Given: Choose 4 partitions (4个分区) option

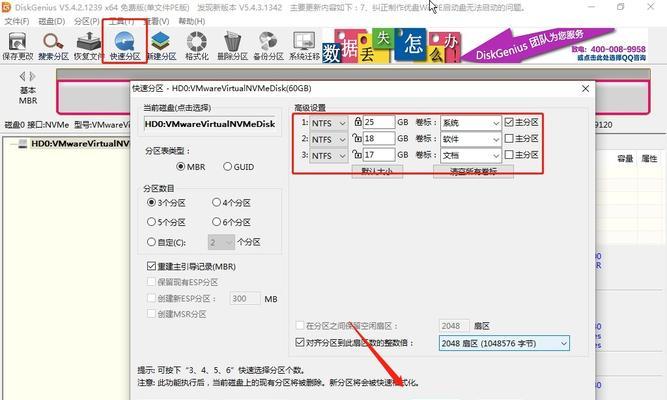Looking at the screenshot, I should (231, 203).
